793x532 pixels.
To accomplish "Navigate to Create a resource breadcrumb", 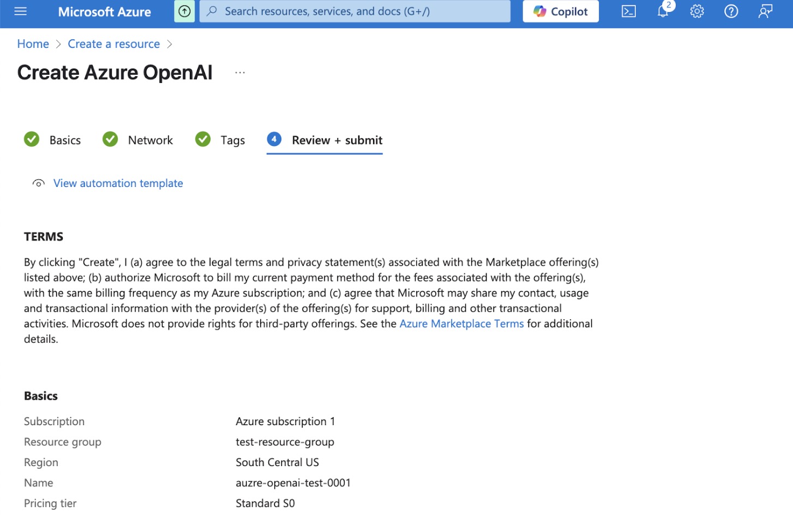I will (x=113, y=44).
